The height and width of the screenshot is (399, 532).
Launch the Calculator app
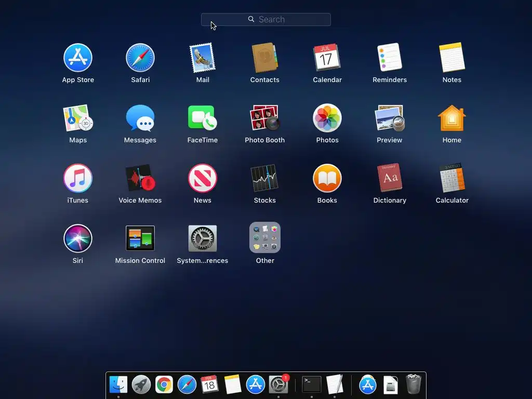[x=452, y=178]
